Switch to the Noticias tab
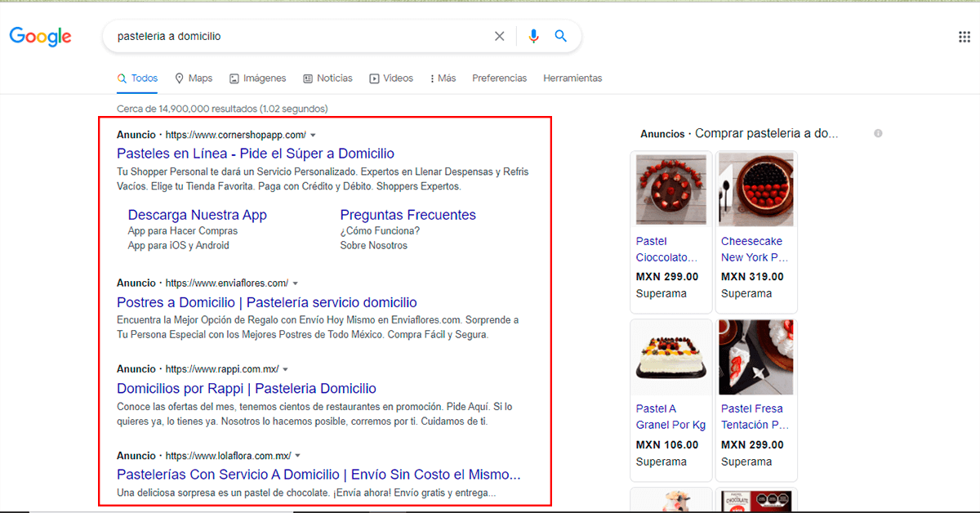Image resolution: width=980 pixels, height=513 pixels. tap(334, 78)
